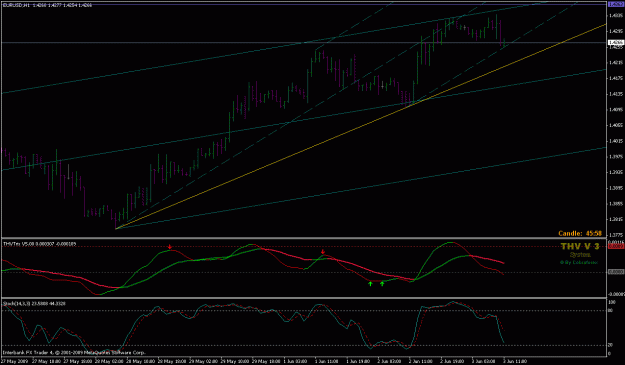Click the earlier red down-arrow sell signal
This screenshot has height=365, width=625.
click(170, 247)
